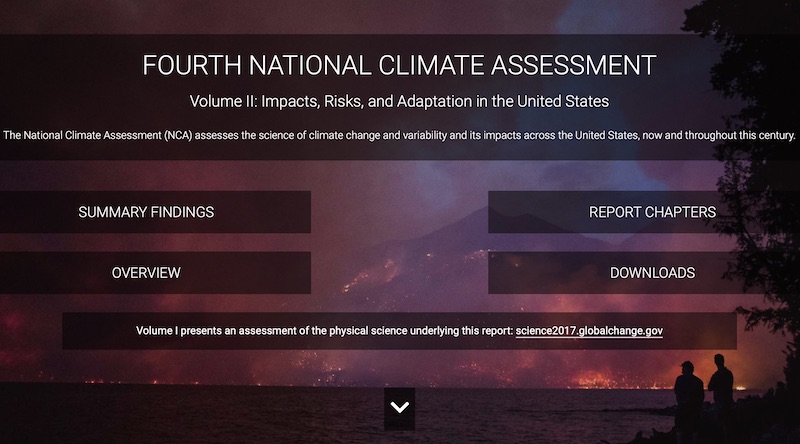800x444 pixels.
Task: Open the Downloads page
Action: pyautogui.click(x=644, y=273)
